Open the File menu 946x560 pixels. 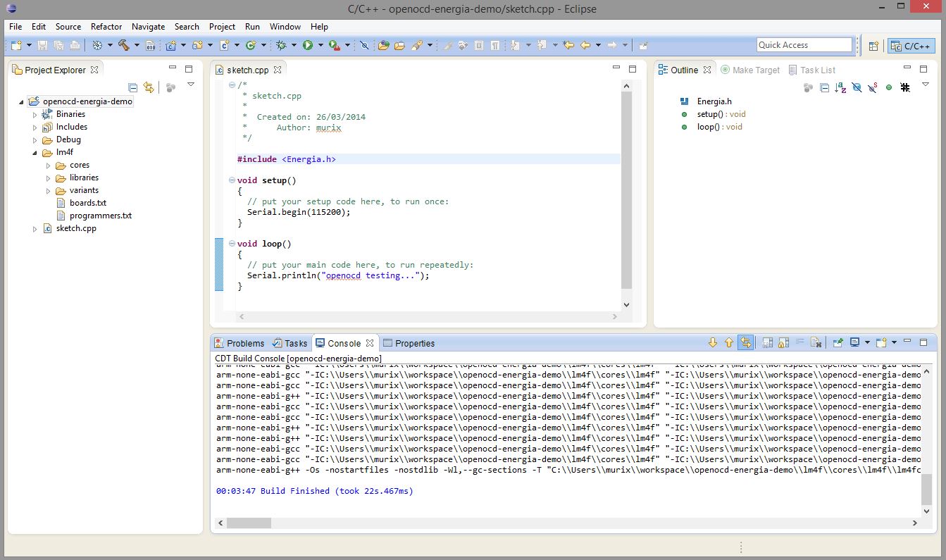[15, 26]
